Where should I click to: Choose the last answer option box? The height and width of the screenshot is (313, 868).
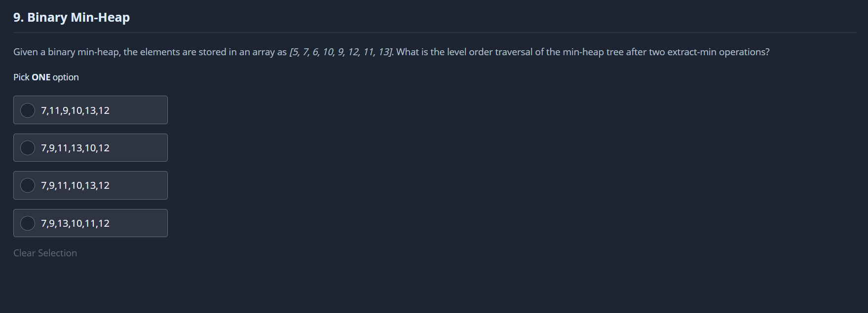click(x=90, y=223)
